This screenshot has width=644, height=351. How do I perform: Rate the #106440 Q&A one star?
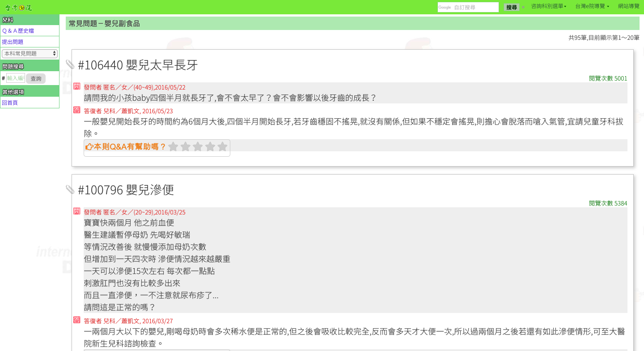point(173,147)
